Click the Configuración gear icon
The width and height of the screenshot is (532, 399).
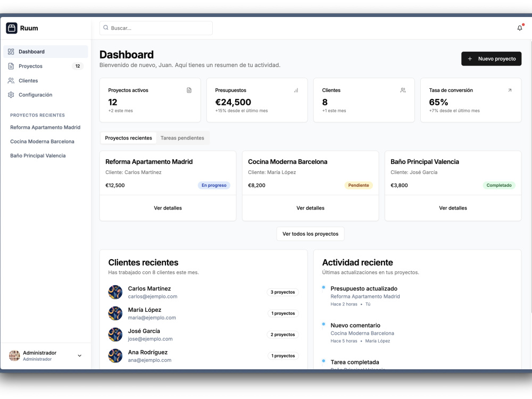coord(11,95)
